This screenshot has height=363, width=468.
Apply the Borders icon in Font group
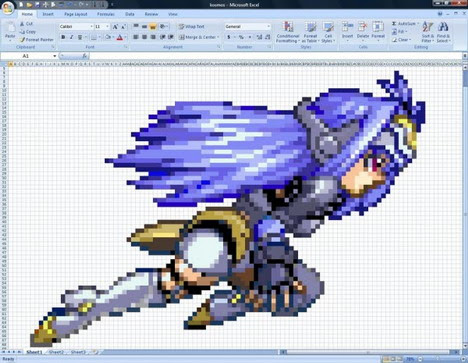[x=94, y=37]
